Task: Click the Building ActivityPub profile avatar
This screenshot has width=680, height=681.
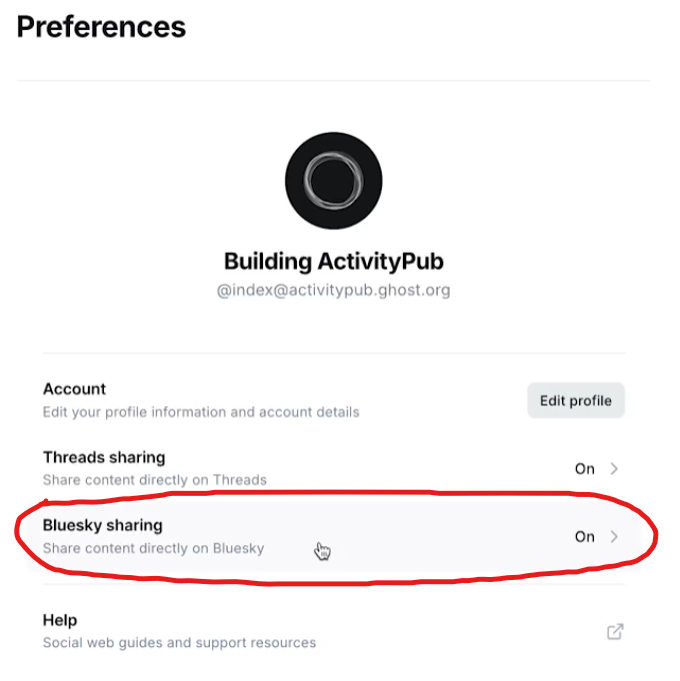Action: 333,181
